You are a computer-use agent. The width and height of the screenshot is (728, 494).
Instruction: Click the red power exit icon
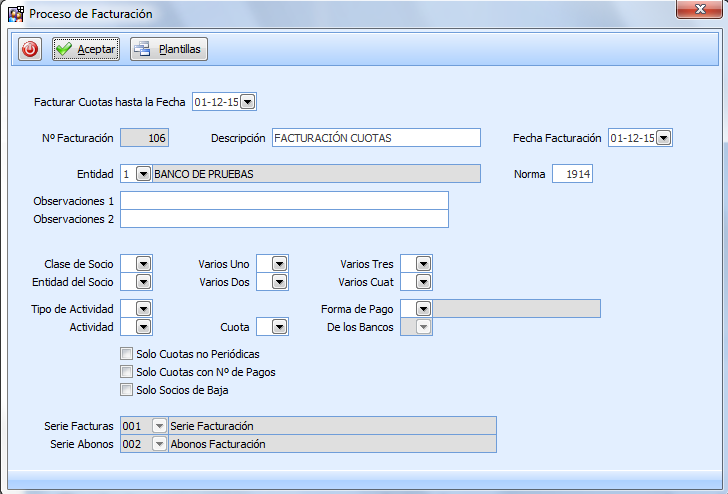click(x=30, y=49)
